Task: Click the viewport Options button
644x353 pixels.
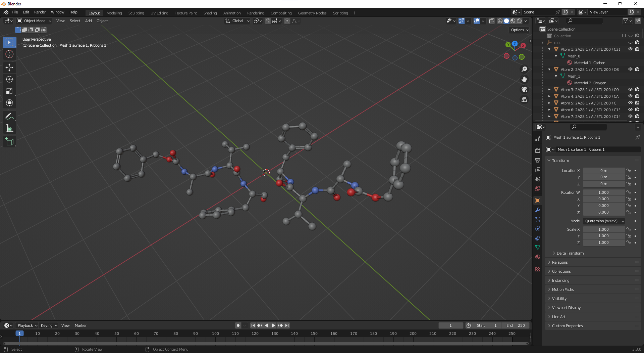Action: click(519, 30)
